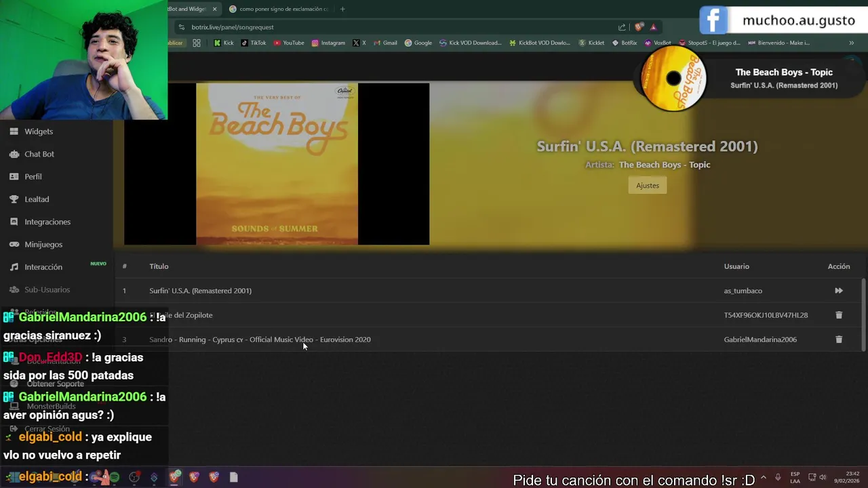Viewport: 868px width, 488px height.
Task: Close the BotRix and Widgets browser tab
Action: point(214,9)
